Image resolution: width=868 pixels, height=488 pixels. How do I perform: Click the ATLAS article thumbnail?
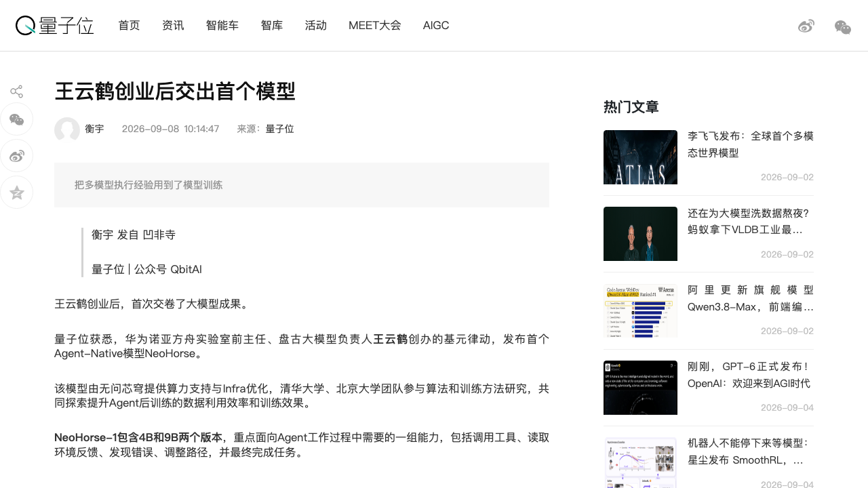[x=640, y=157]
